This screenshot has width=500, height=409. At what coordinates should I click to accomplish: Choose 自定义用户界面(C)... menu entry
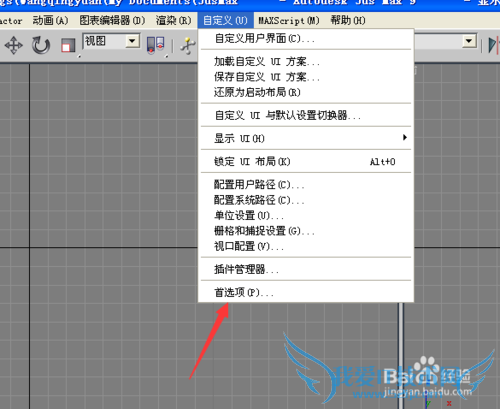tap(306, 39)
